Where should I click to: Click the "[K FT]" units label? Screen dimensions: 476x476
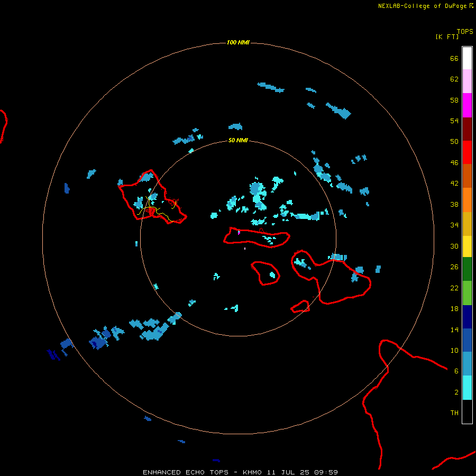(x=447, y=36)
